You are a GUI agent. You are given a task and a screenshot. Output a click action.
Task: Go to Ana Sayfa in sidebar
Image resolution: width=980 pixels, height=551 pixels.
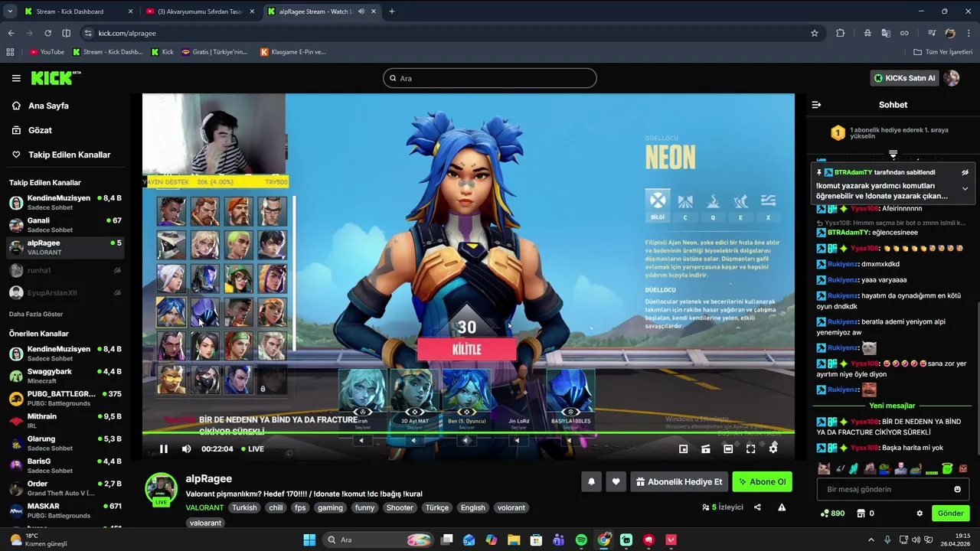[x=48, y=106]
